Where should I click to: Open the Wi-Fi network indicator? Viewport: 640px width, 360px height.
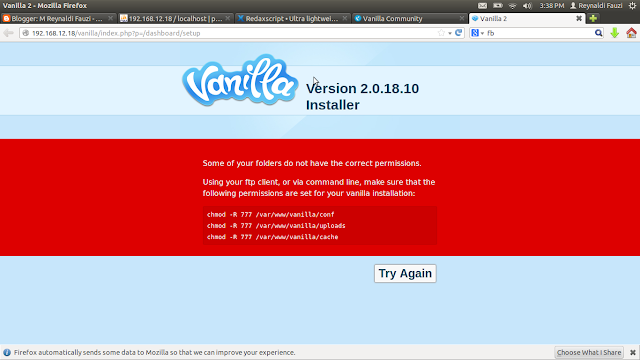pos(512,6)
